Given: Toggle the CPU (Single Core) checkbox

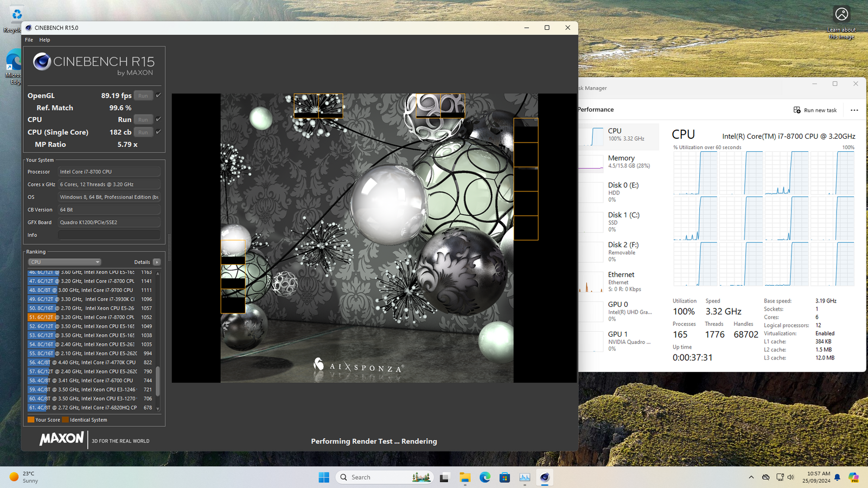Looking at the screenshot, I should tap(158, 132).
